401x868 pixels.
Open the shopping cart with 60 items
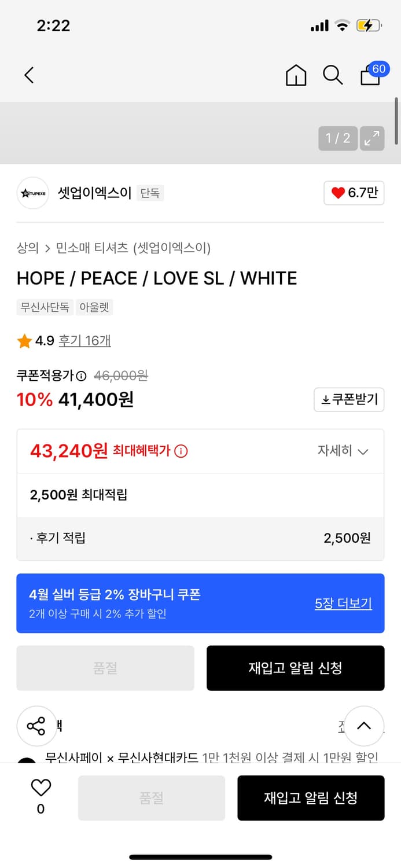(370, 76)
